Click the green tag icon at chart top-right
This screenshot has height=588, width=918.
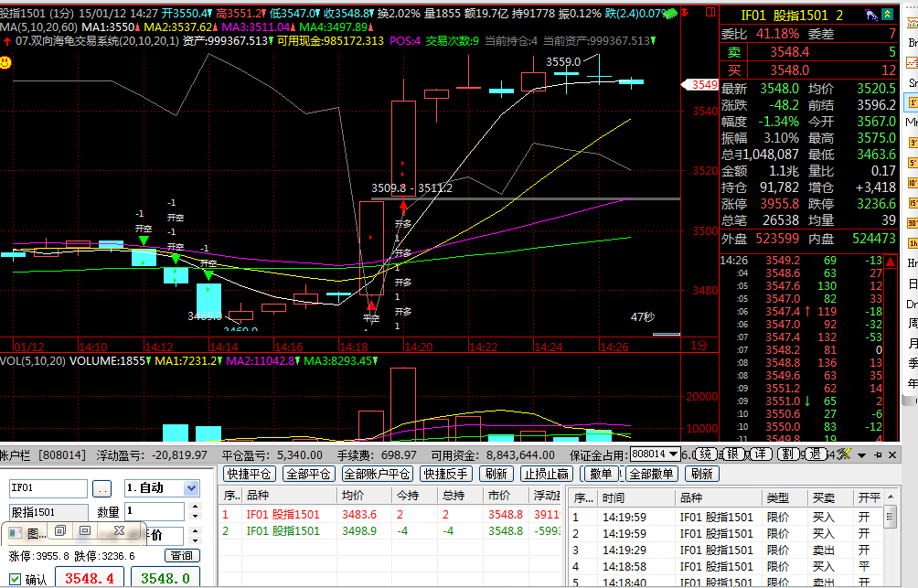click(673, 15)
